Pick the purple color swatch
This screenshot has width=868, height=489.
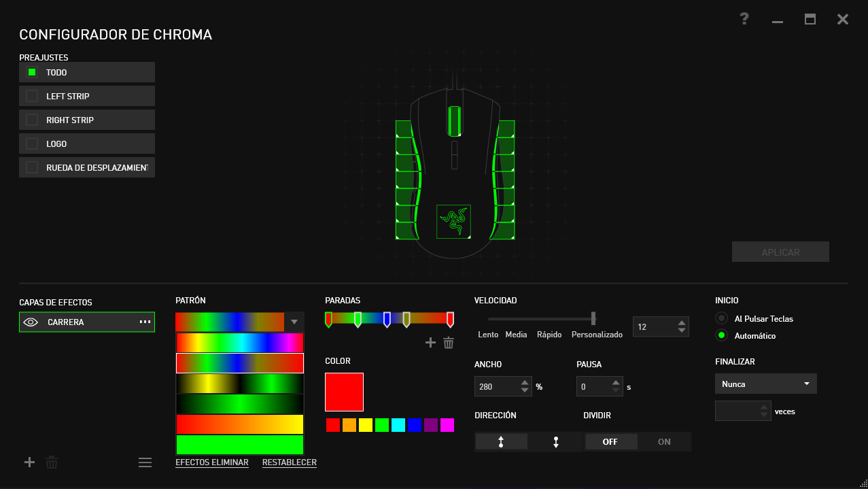431,425
